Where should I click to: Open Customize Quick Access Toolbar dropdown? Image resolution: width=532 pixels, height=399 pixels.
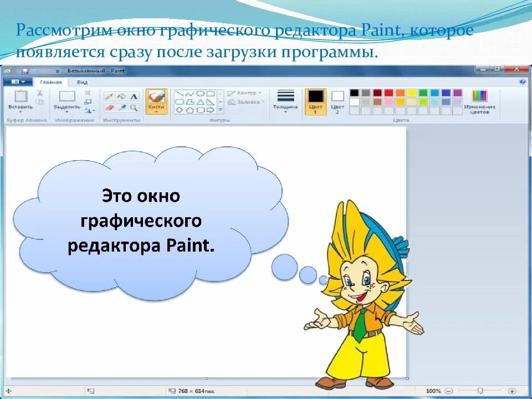[x=57, y=71]
